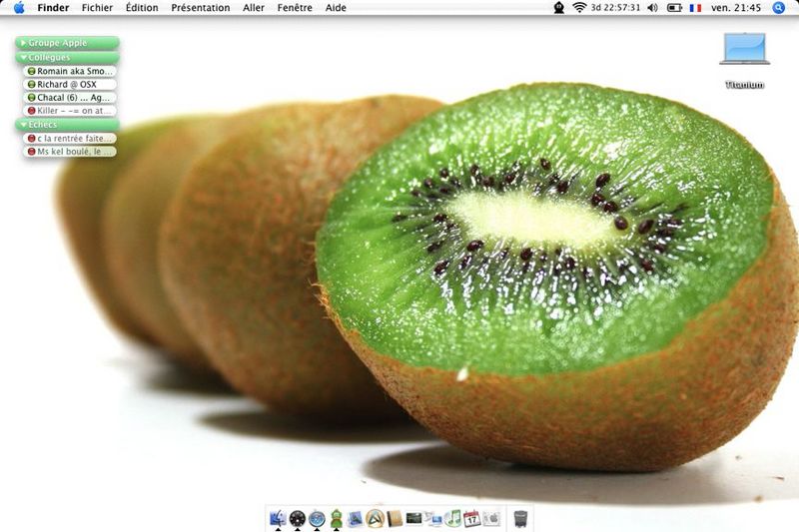Select contact Chacal (6)
The width and height of the screenshot is (799, 532).
70,98
